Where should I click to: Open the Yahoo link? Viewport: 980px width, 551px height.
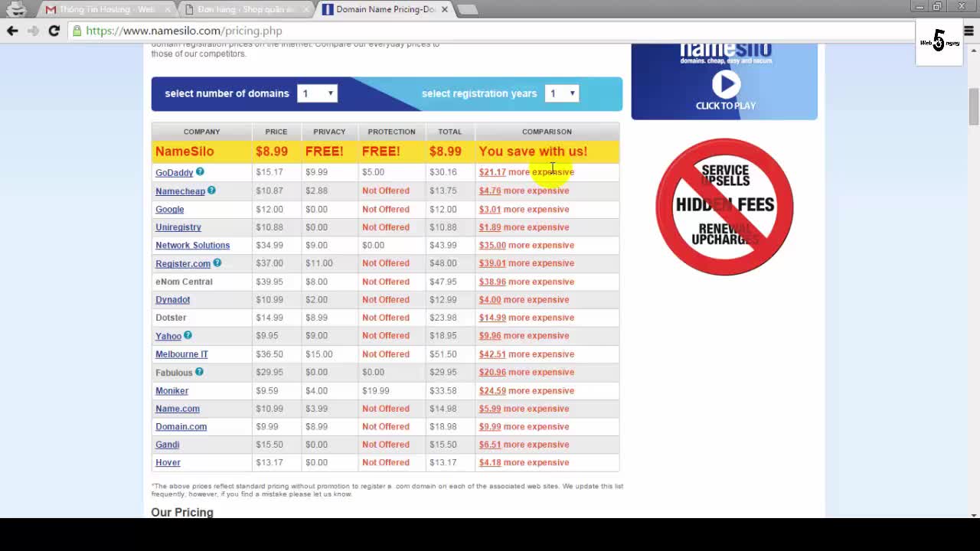point(168,336)
